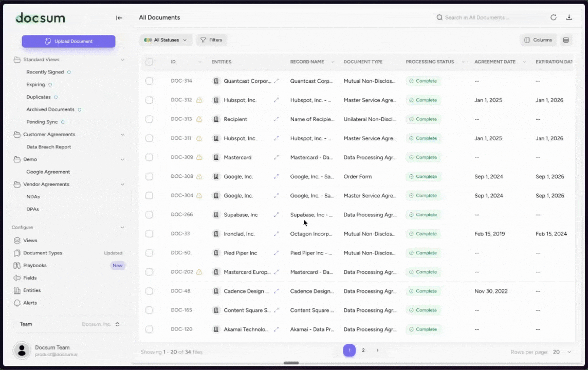
Task: Select the checkbox for DOC-266
Action: point(149,215)
